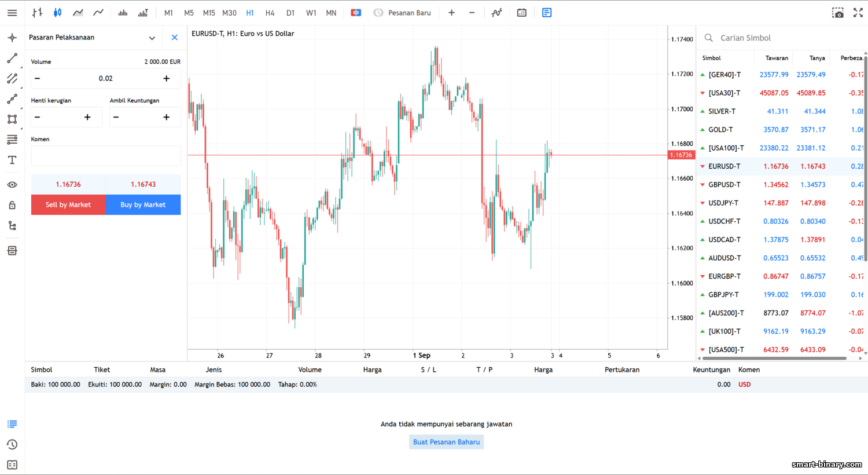868x475 pixels.
Task: Open trade history clock icon
Action: click(12, 444)
